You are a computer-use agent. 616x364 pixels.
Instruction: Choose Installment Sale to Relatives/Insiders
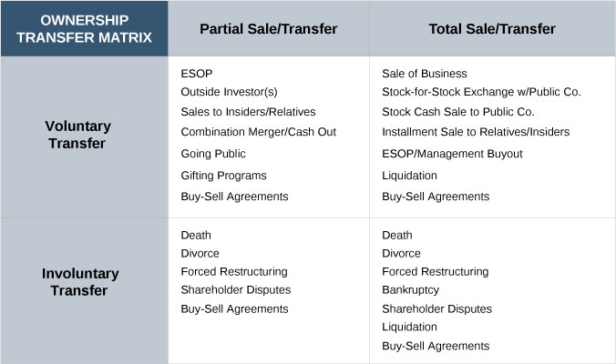point(476,132)
